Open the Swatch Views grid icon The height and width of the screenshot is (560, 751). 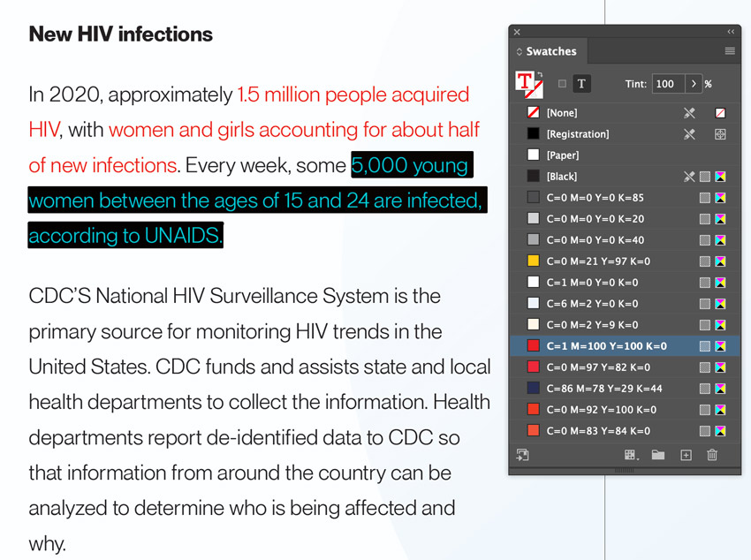point(632,455)
